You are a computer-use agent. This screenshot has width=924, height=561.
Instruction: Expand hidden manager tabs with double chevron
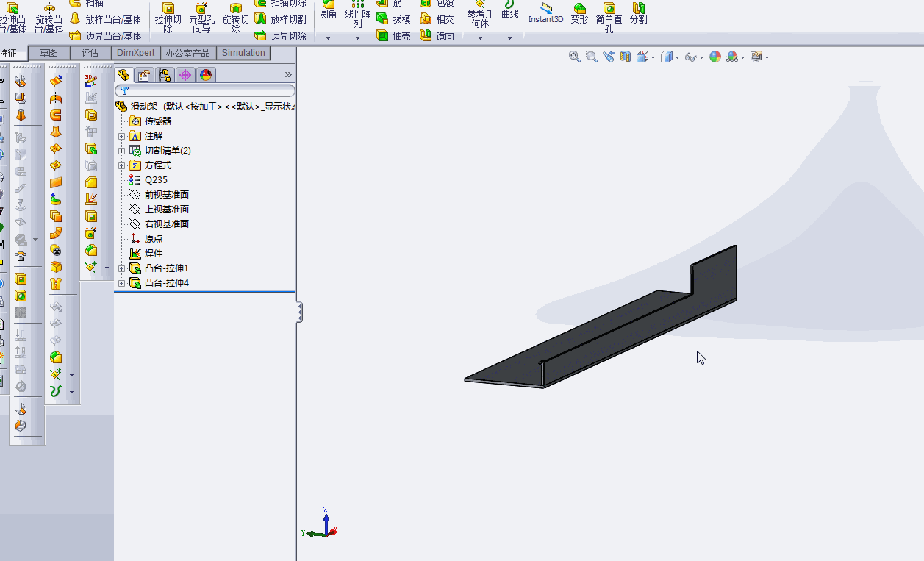[x=288, y=75]
